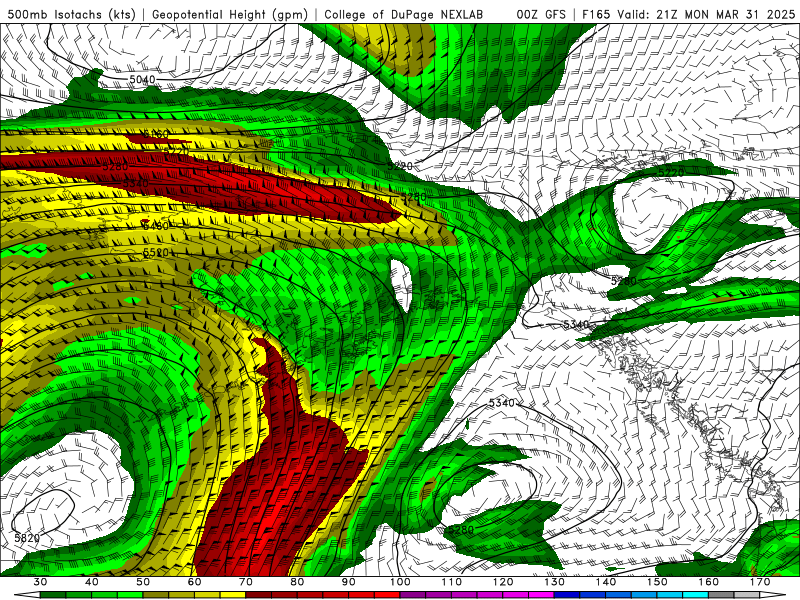
Task: Click the '60' colorbar scale label
Action: pos(194,582)
